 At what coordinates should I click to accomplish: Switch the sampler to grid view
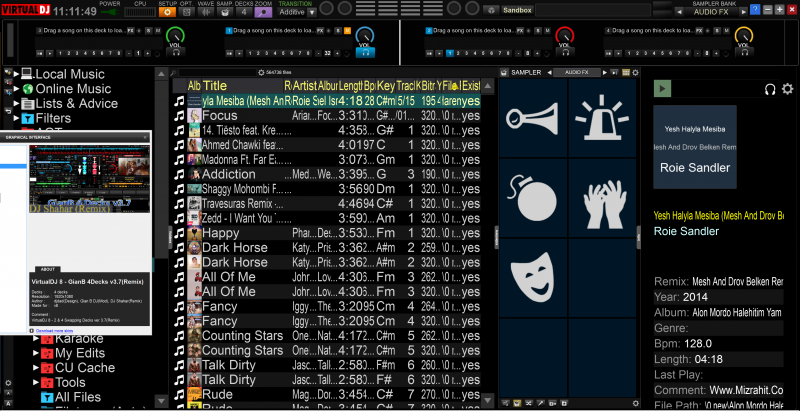tap(626, 72)
